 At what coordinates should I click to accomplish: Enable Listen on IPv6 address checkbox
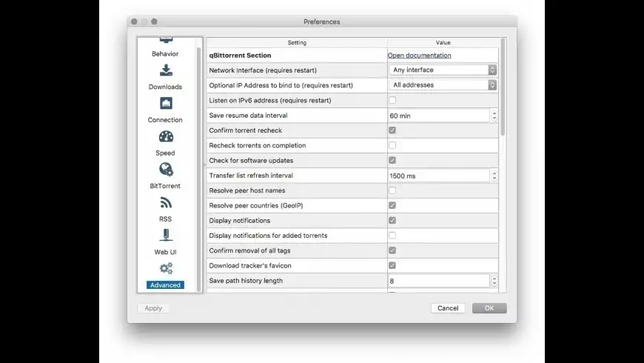[392, 100]
